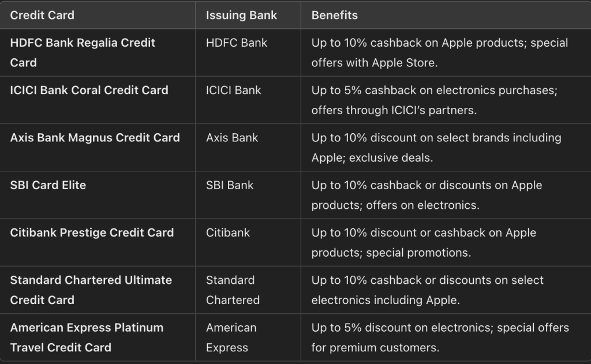Click the Citibank issuing bank cell
591x364 pixels.
coord(227,232)
